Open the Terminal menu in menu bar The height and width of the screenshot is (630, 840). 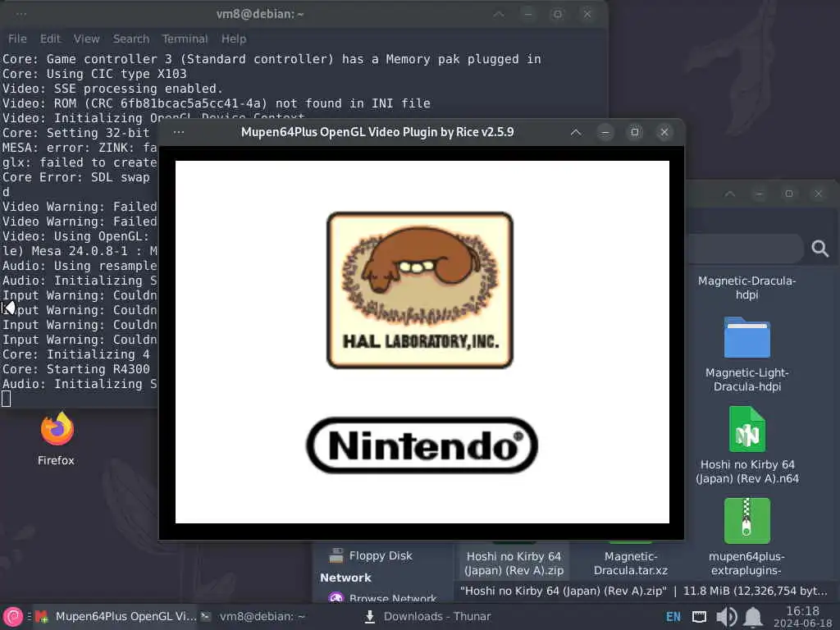tap(185, 39)
